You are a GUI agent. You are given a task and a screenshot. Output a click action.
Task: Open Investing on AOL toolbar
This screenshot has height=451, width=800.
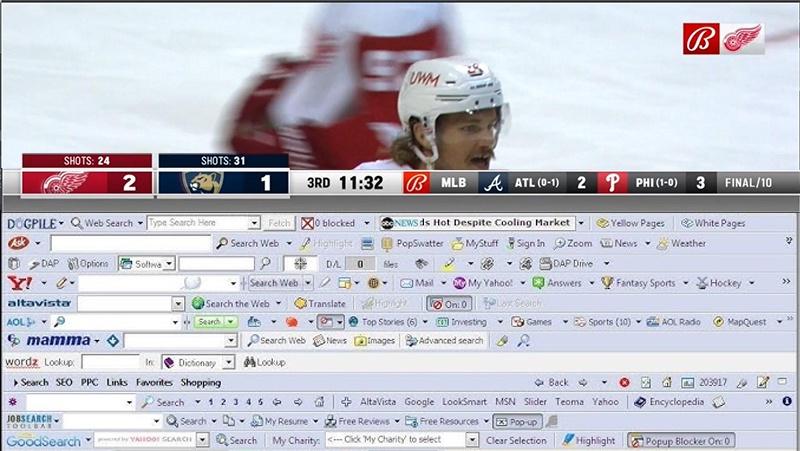[462, 322]
